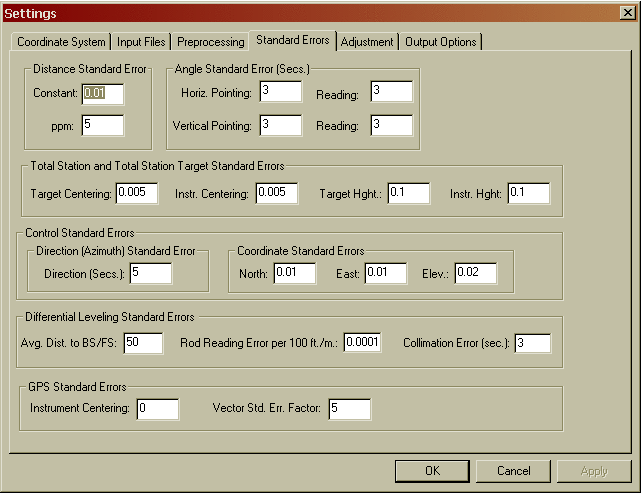641x493 pixels.
Task: Click the Instr. Hght input field
Action: pos(529,193)
